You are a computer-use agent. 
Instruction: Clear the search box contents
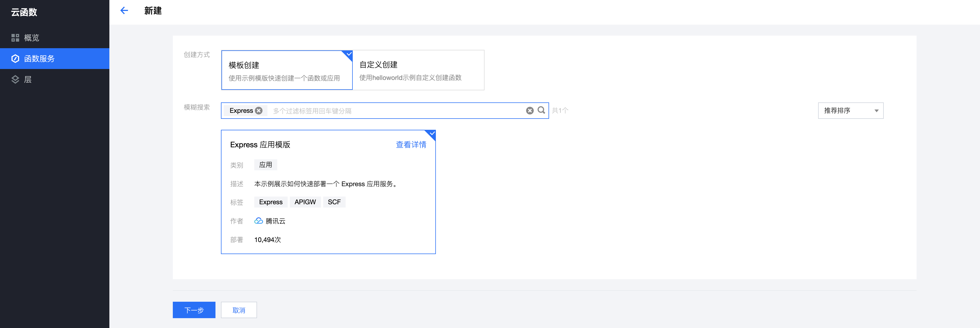530,111
